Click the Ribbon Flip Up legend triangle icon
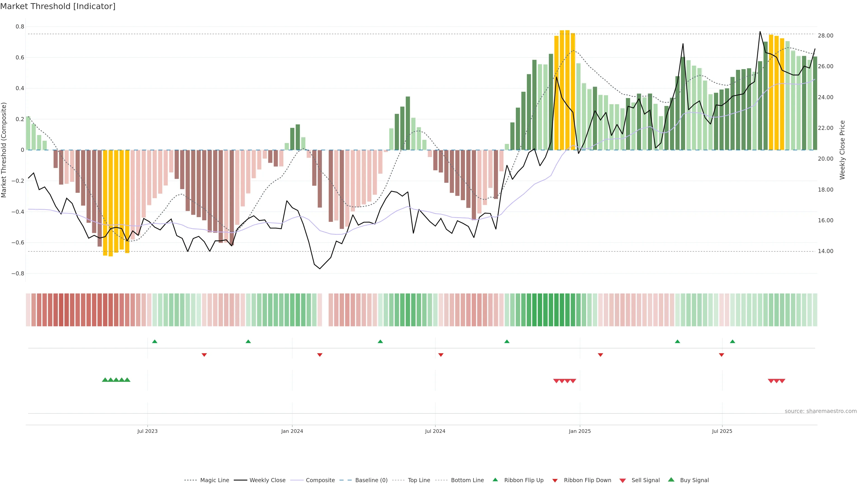 (x=495, y=480)
